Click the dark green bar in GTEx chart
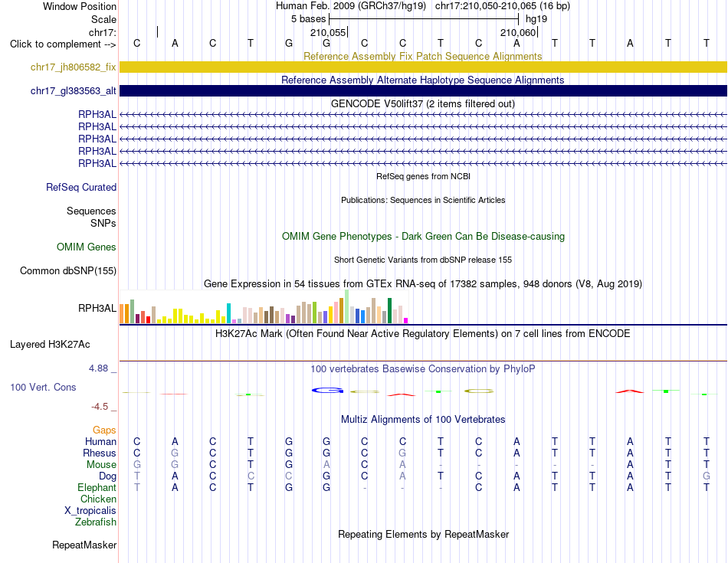 pyautogui.click(x=389, y=310)
